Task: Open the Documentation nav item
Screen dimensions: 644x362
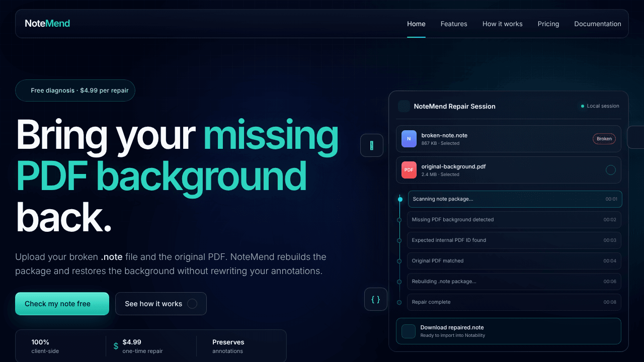Action: coord(598,24)
